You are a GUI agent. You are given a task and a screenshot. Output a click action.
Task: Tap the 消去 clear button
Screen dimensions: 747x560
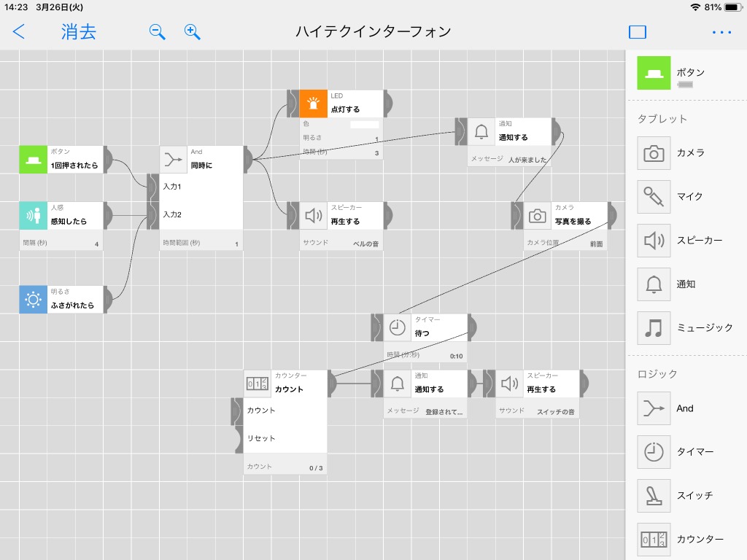pos(79,32)
